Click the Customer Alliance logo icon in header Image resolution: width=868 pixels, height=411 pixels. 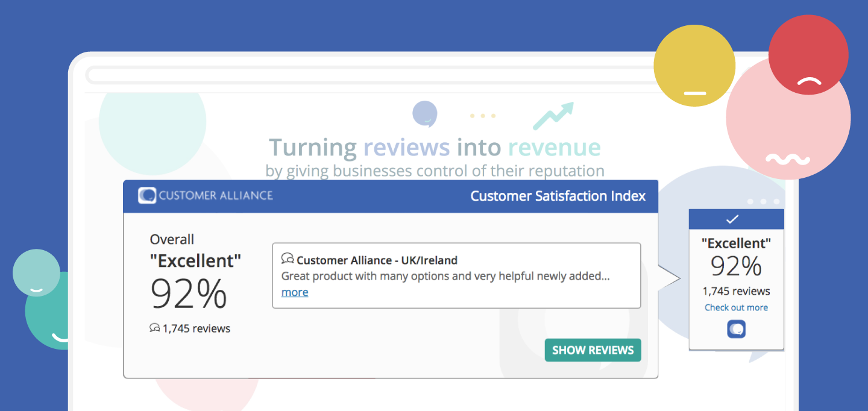point(147,195)
